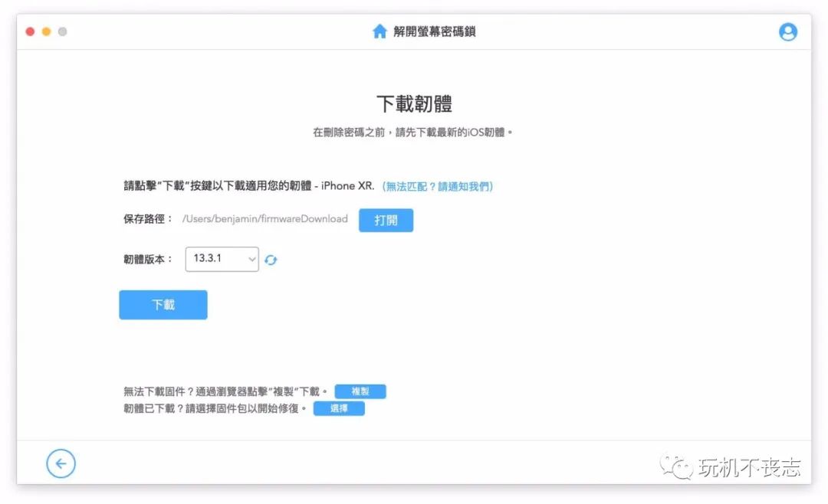Click the 下載韌體 heading

click(415, 104)
